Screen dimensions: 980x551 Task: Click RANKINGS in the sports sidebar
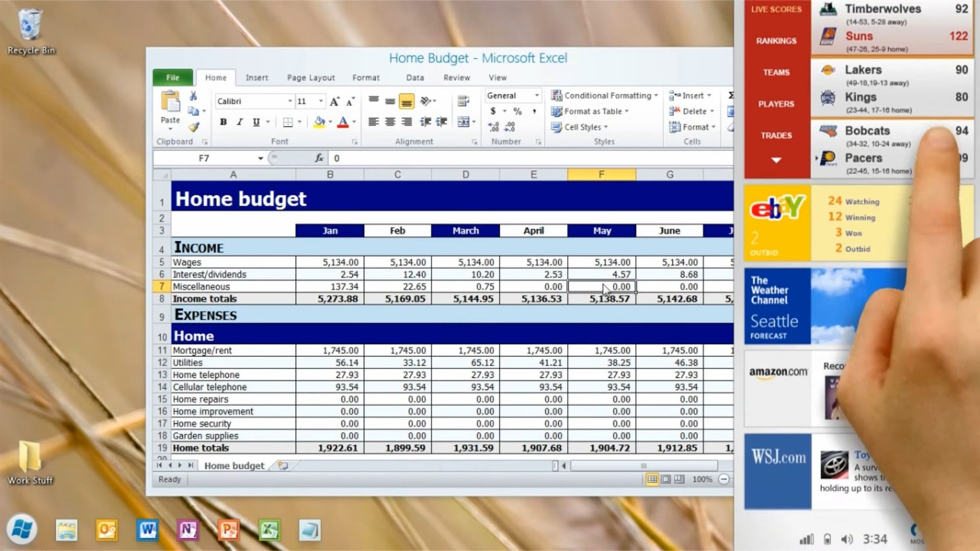(x=776, y=41)
